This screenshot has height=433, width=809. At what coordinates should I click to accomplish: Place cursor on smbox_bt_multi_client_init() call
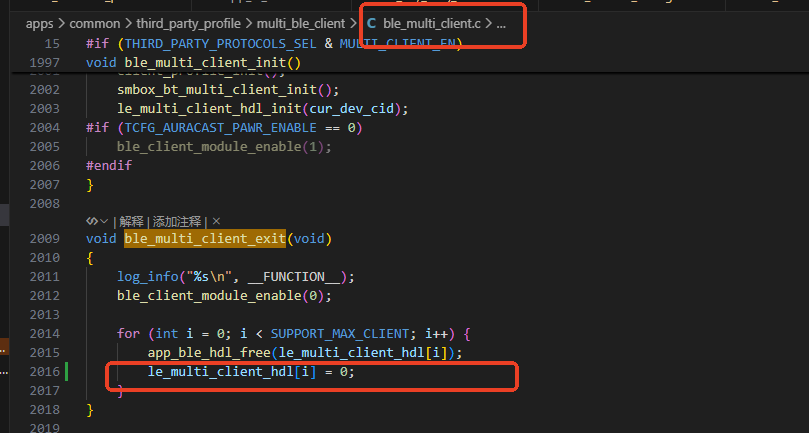[228, 89]
